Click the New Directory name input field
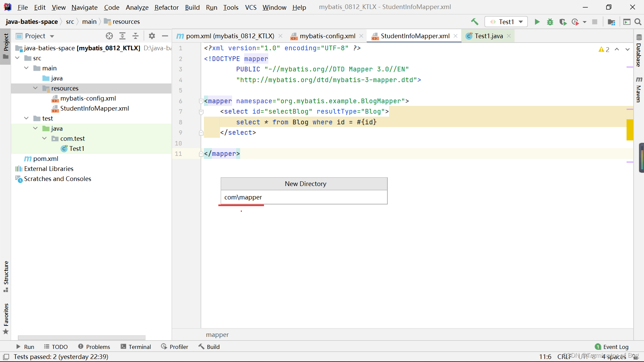This screenshot has height=362, width=644. (x=304, y=197)
